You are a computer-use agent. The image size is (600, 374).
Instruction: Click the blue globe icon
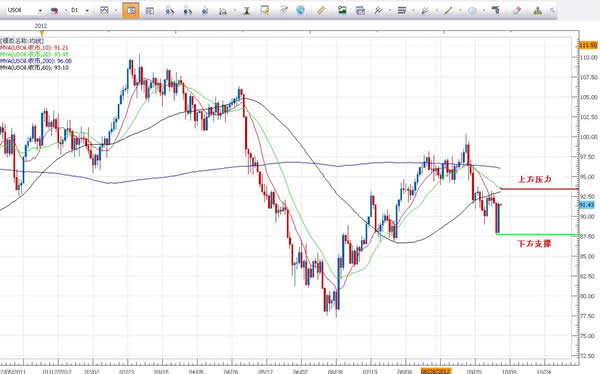click(300, 11)
